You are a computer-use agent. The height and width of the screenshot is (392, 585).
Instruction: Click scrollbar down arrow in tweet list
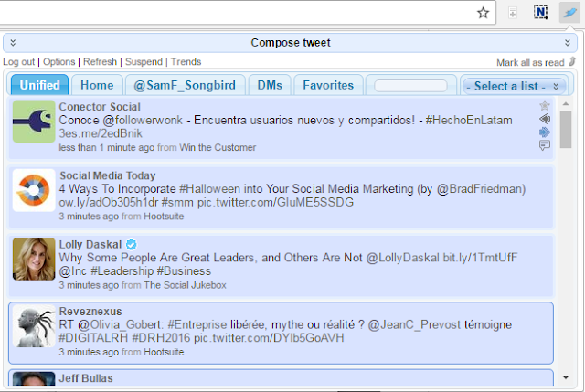(566, 377)
